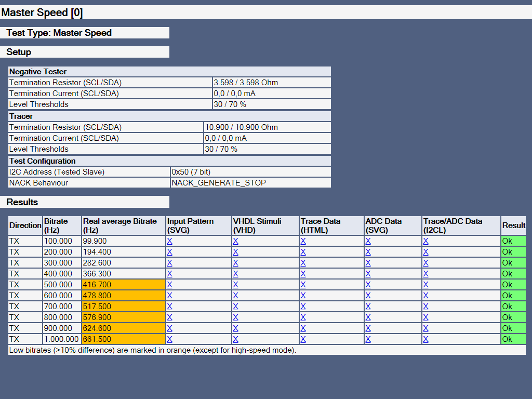Click green Ok result for 100.000 Hz row
532x399 pixels.
[x=513, y=241]
